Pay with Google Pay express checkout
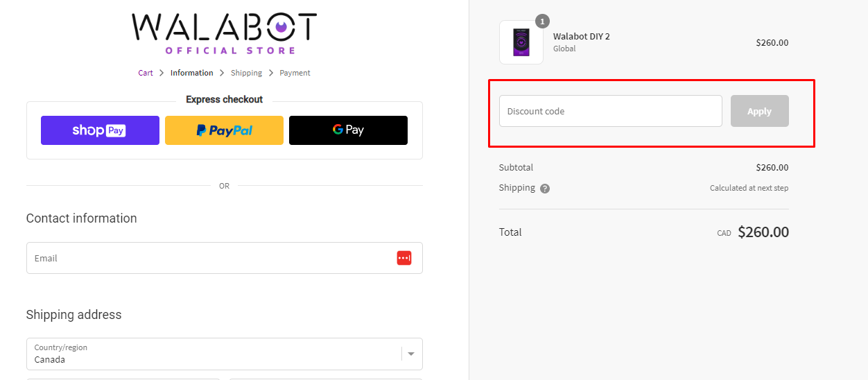 (x=348, y=130)
